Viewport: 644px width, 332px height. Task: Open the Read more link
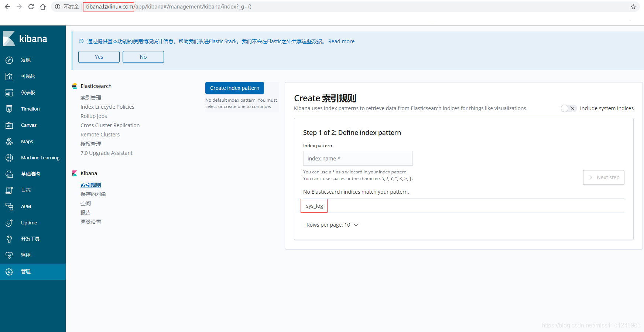coord(341,41)
